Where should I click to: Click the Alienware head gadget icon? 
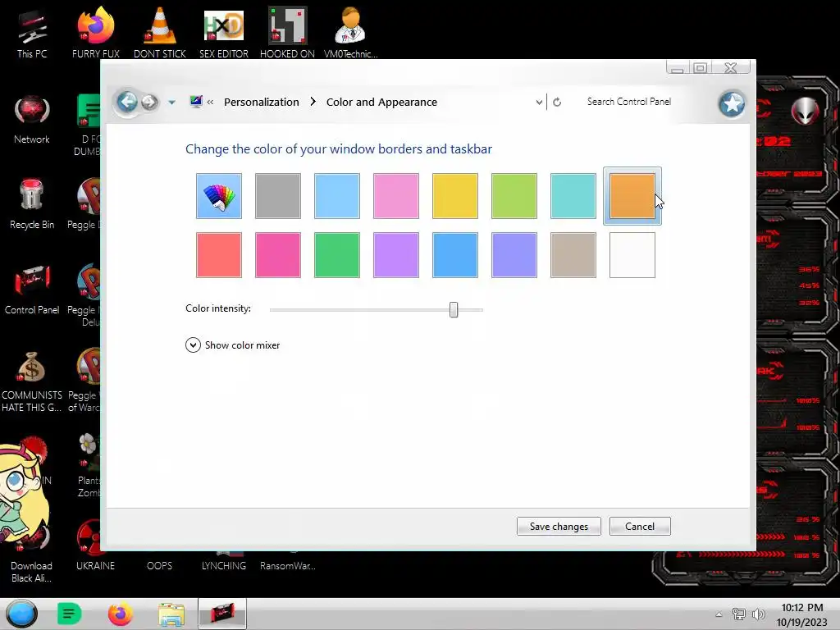[x=805, y=112]
